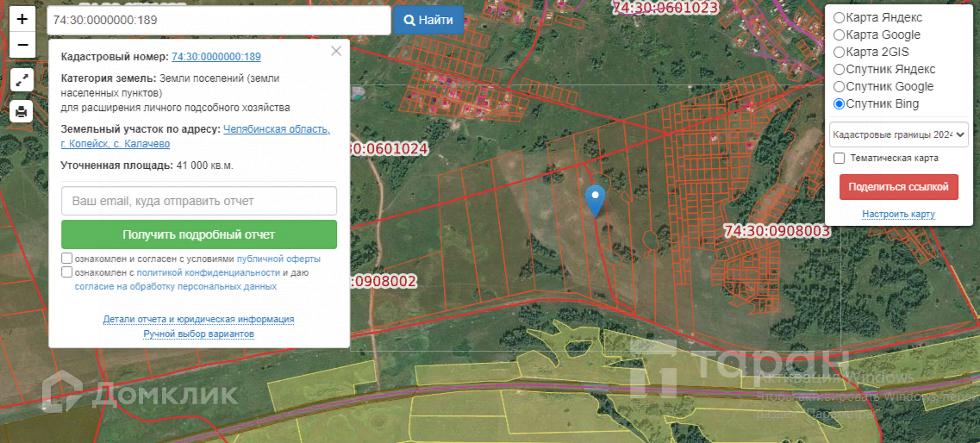Zoom out the map with minus button
This screenshot has width=980, height=443.
22,44
